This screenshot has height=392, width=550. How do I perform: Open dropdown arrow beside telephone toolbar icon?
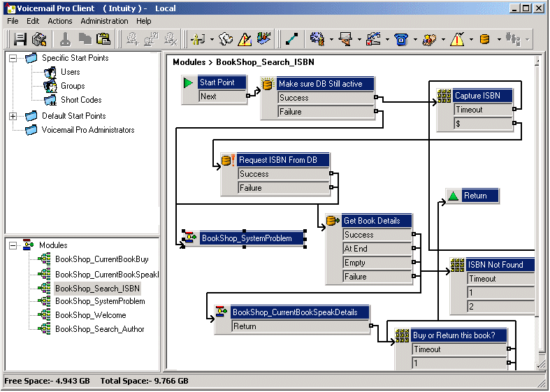[x=415, y=39]
